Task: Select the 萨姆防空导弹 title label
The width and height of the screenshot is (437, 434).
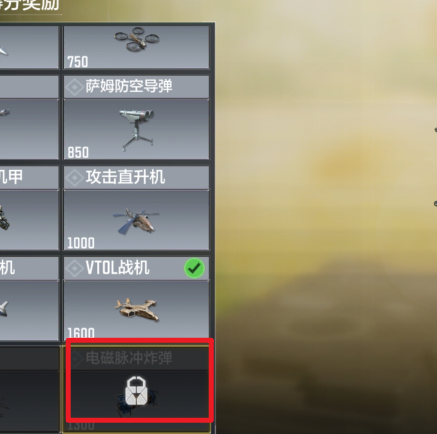Action: tap(129, 86)
